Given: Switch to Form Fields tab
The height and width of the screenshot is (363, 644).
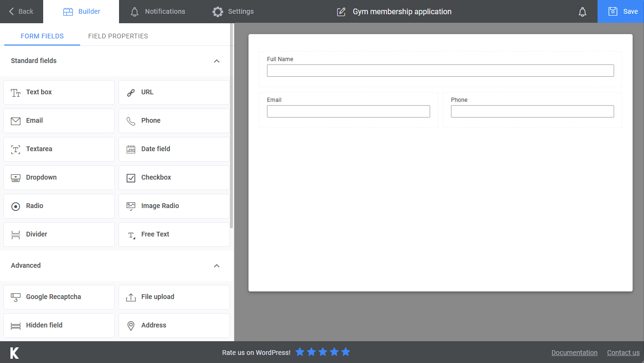Looking at the screenshot, I should 42,36.
